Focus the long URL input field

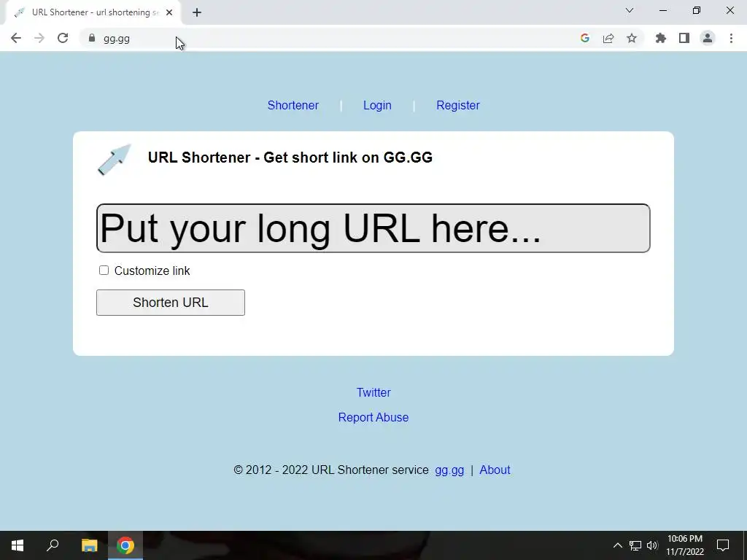(x=373, y=228)
